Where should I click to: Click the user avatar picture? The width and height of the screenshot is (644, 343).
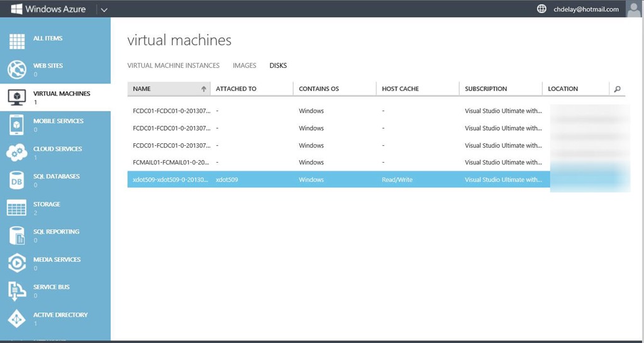[x=634, y=9]
